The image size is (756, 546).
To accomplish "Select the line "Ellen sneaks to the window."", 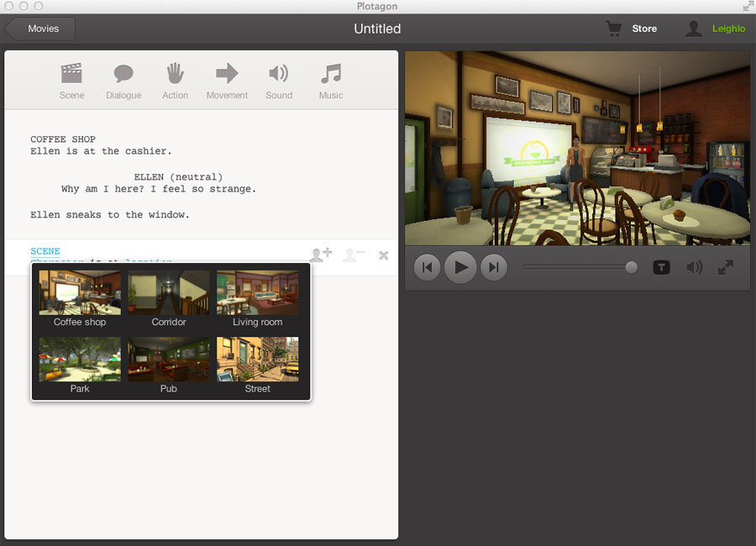I will point(110,215).
